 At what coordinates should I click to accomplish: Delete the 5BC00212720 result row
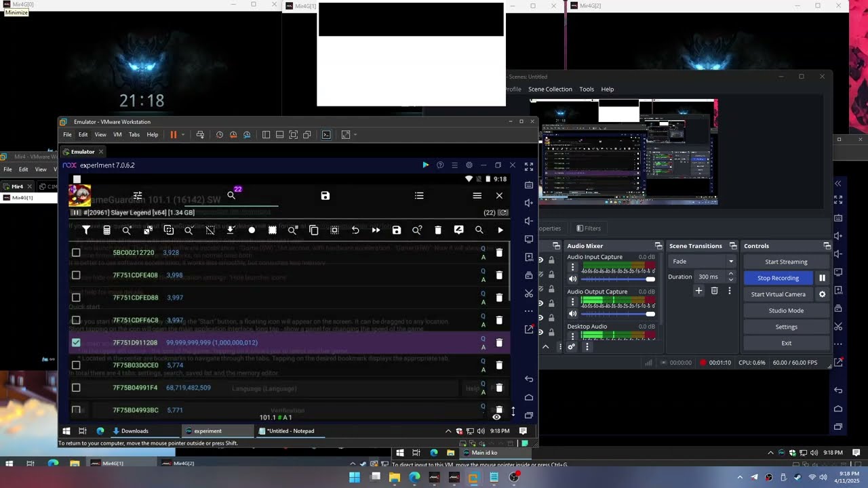point(499,253)
